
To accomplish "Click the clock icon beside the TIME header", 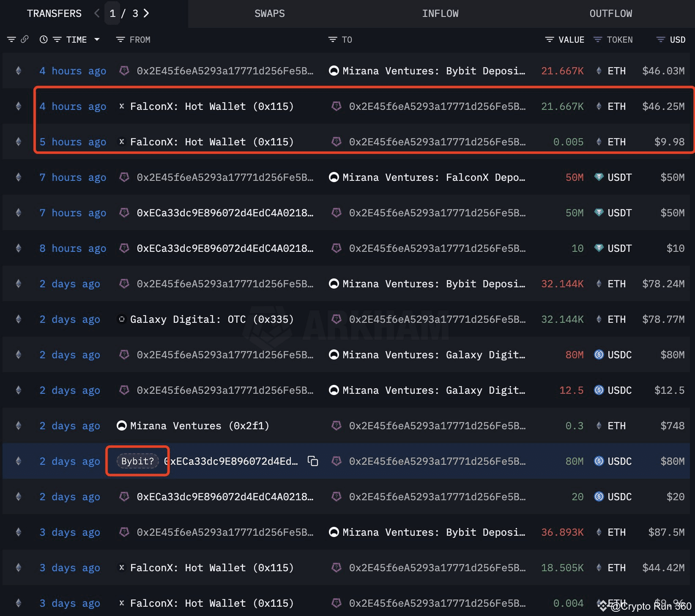I will coord(43,39).
